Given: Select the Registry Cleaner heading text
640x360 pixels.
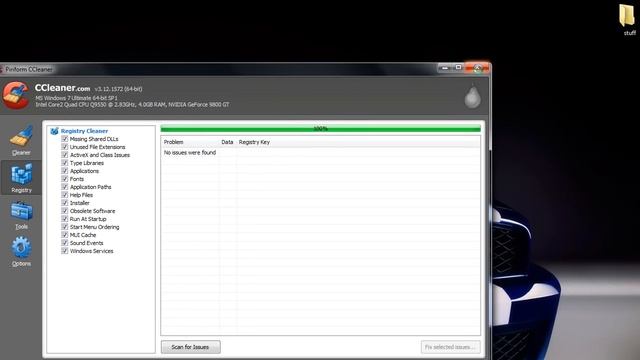Looking at the screenshot, I should [x=84, y=131].
